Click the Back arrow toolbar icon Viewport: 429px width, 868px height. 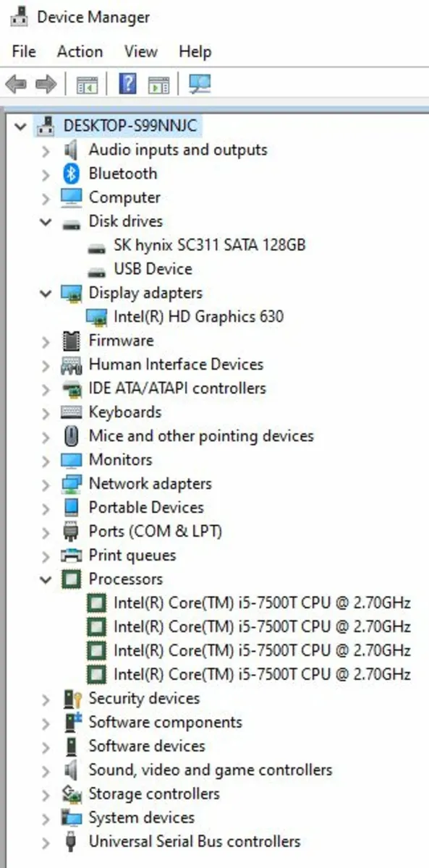16,85
